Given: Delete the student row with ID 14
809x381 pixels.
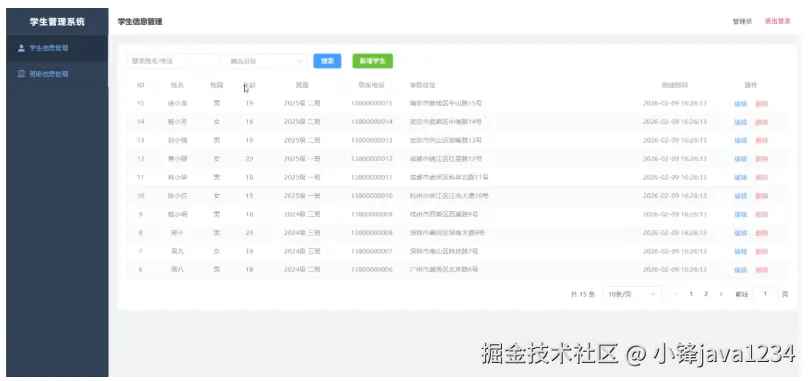Looking at the screenshot, I should (762, 122).
